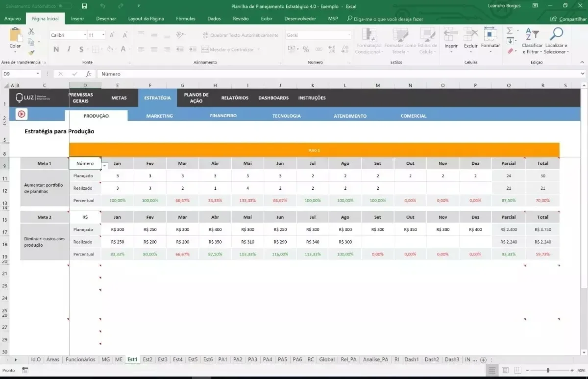Adjust the zoom slider in status bar
The height and width of the screenshot is (379, 588).
(548, 370)
